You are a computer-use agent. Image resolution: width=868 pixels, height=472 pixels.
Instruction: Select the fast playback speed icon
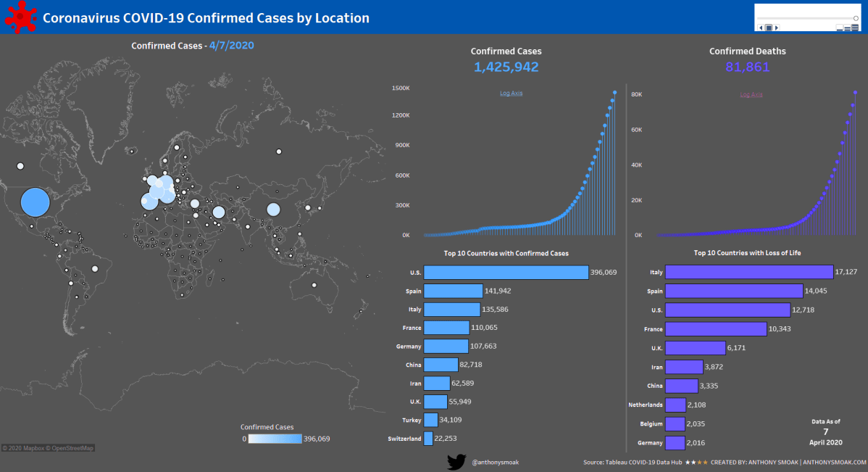pyautogui.click(x=854, y=28)
